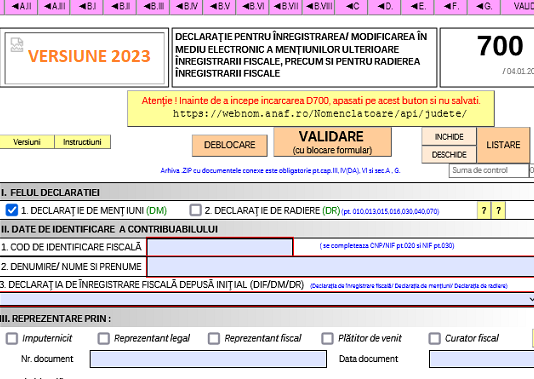Switch to the B.II section tab
The width and height of the screenshot is (534, 379).
120,6
